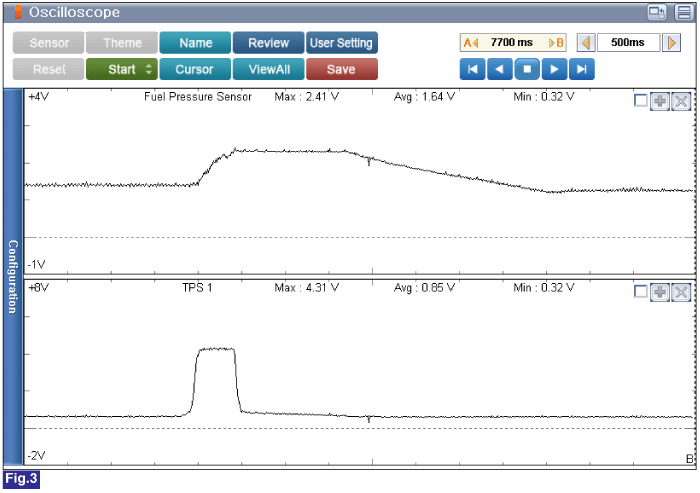Click the Oscilloscope title icon
The height and width of the screenshot is (493, 700).
[x=18, y=13]
